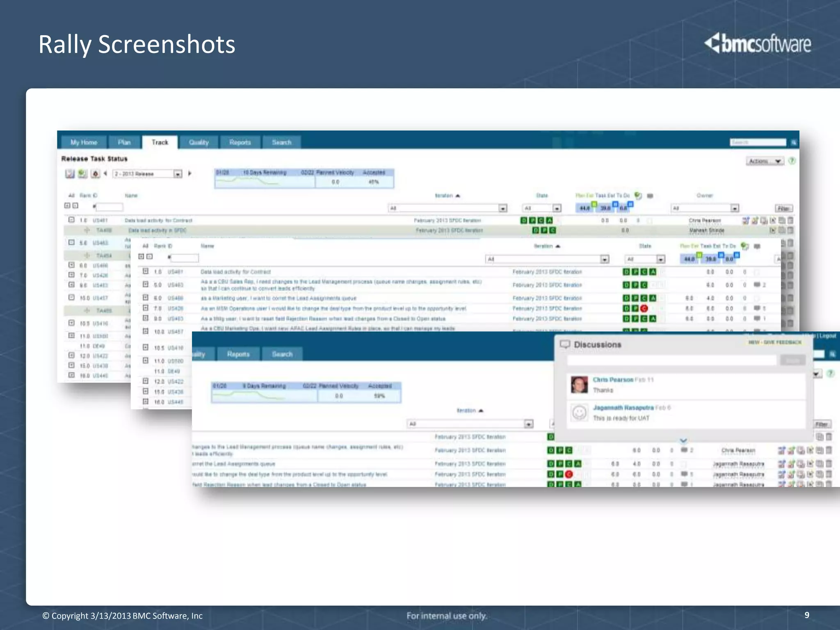
Task: Click the search magnifier icon
Action: [794, 142]
